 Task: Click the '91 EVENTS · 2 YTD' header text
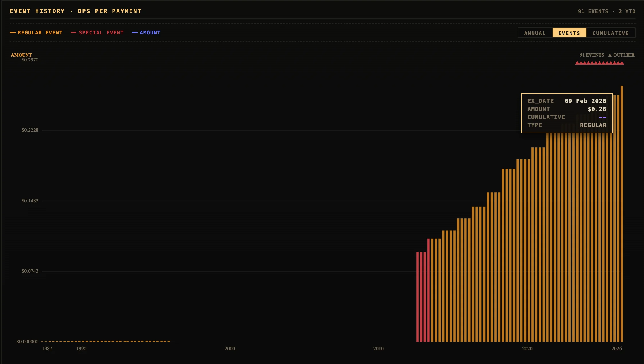607,11
